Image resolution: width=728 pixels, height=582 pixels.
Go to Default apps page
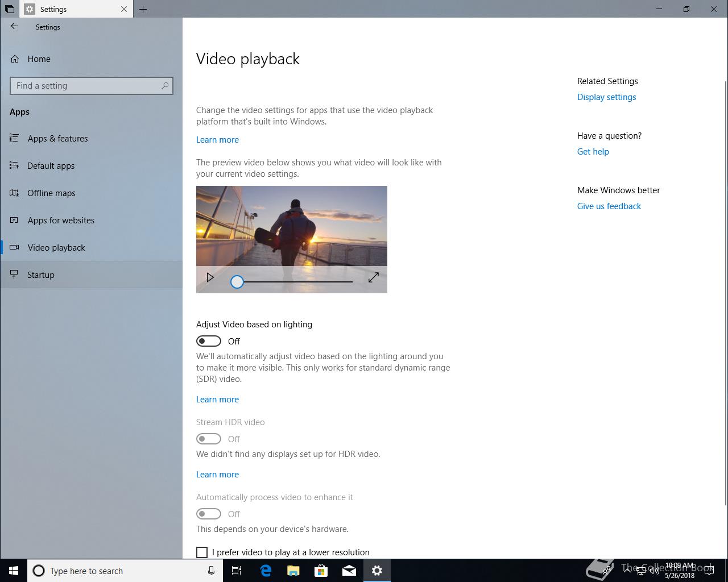pos(51,166)
